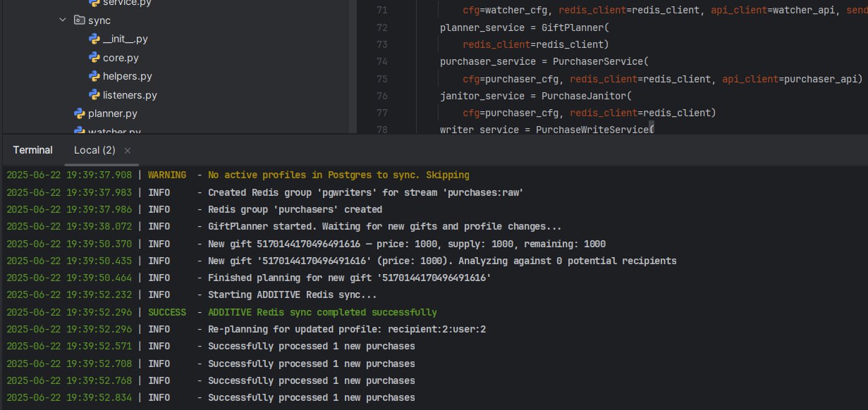The width and height of the screenshot is (868, 410).
Task: Click the SUCCESS level log entry
Action: [167, 312]
